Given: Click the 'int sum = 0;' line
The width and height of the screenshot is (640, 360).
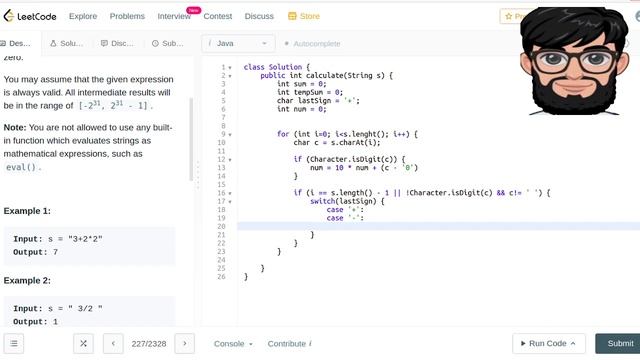Looking at the screenshot, I should coord(302,84).
